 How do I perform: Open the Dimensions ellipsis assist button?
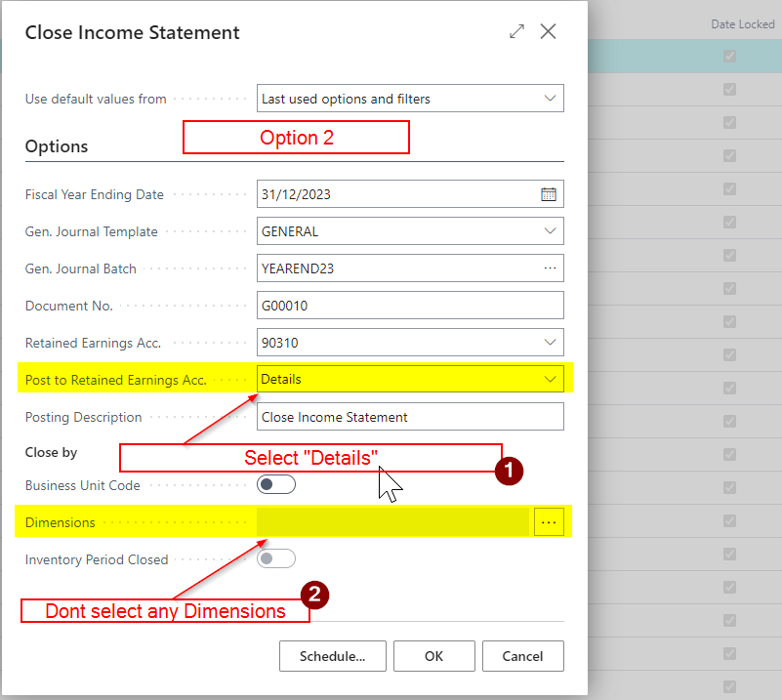(549, 522)
